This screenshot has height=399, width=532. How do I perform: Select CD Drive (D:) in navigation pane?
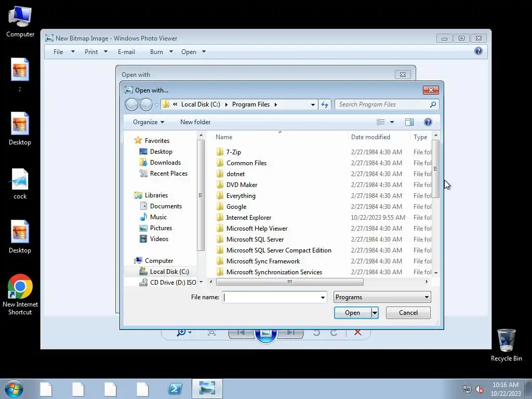[173, 282]
